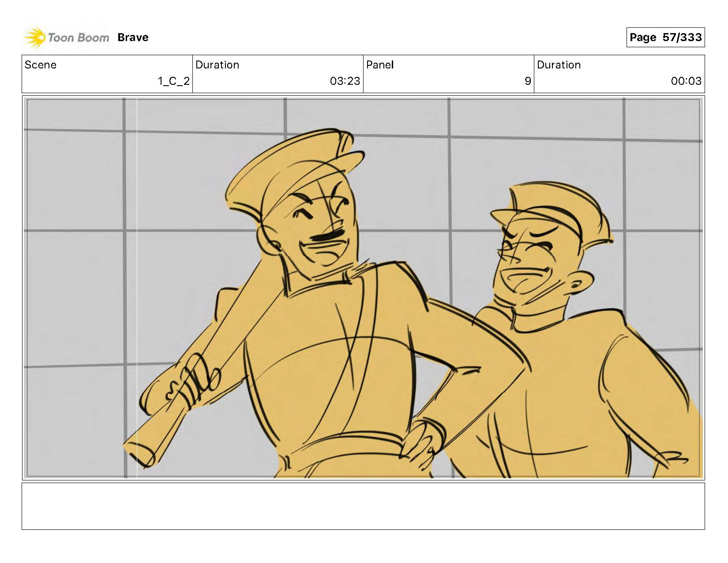The width and height of the screenshot is (728, 563).
Task: Click the 'Page 57/333' box
Action: point(665,37)
